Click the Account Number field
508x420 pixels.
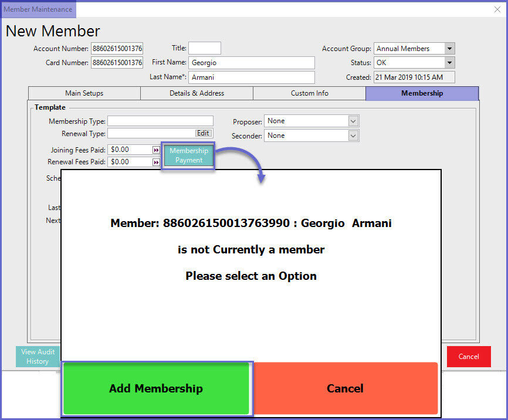coord(117,49)
